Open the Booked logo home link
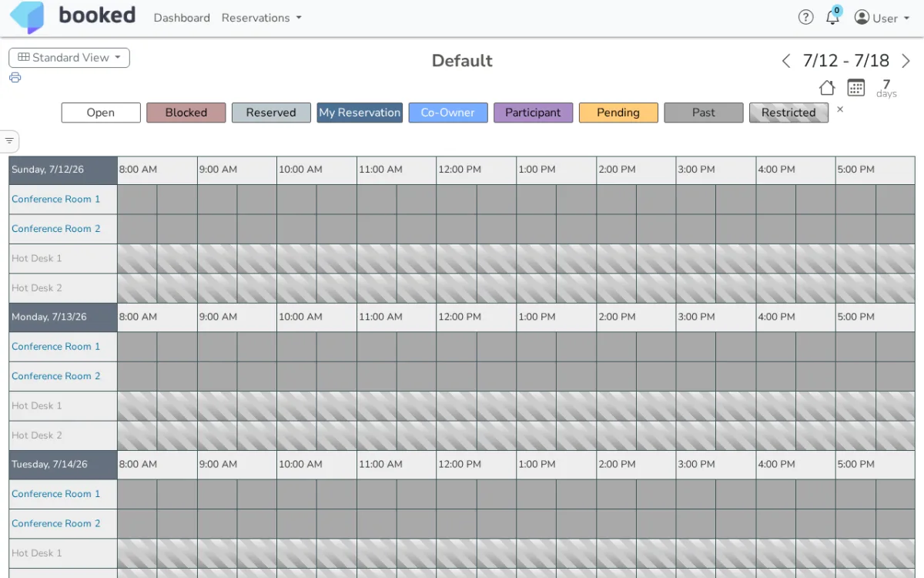 click(x=72, y=17)
